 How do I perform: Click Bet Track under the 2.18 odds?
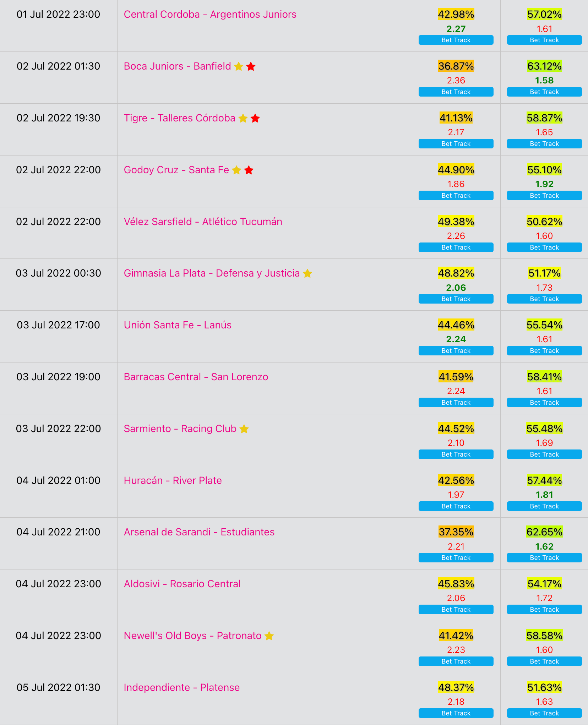tap(456, 713)
